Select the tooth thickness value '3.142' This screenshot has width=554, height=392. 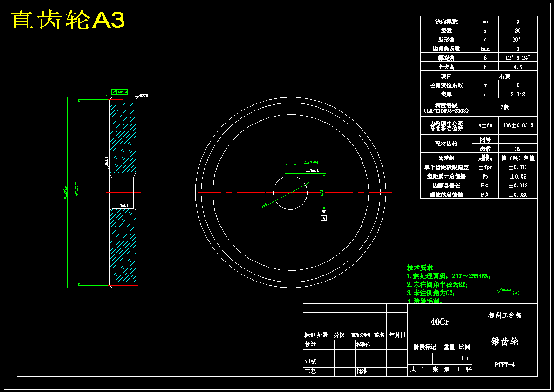518,94
